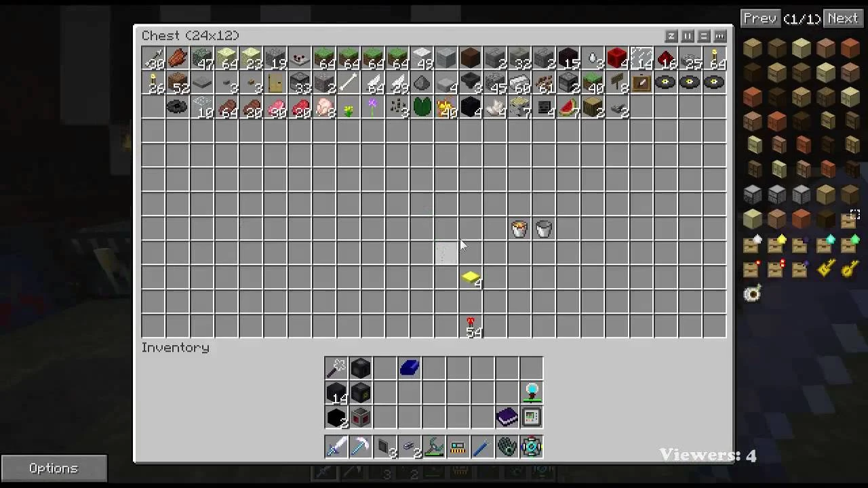
Task: Take the lava bucket from the chest
Action: click(x=519, y=229)
